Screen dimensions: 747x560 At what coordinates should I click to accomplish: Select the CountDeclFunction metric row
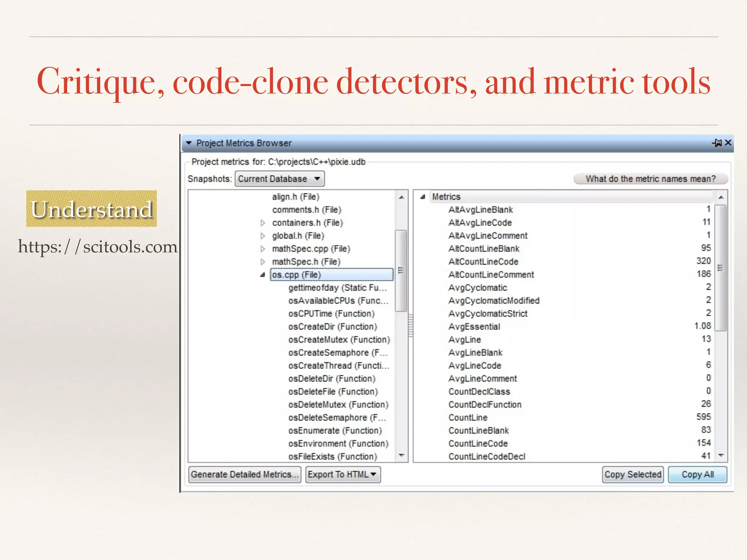pos(580,405)
